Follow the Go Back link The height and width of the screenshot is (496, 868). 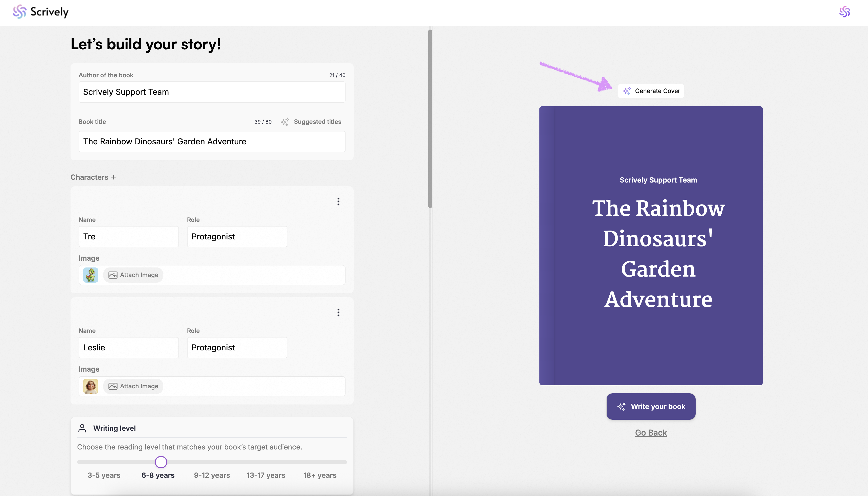pyautogui.click(x=651, y=433)
